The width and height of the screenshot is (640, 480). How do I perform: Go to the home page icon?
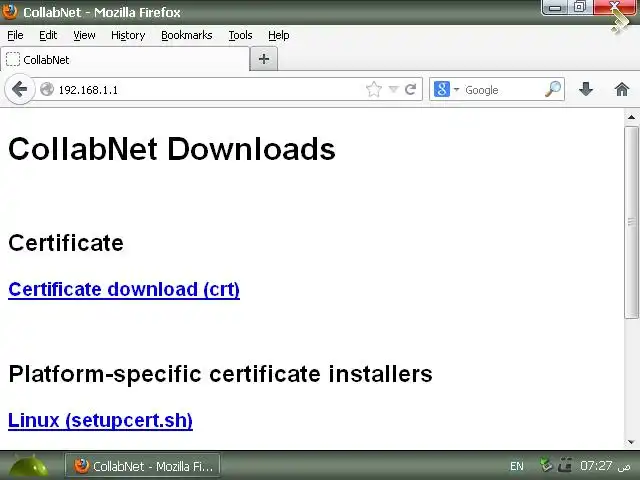pyautogui.click(x=622, y=89)
